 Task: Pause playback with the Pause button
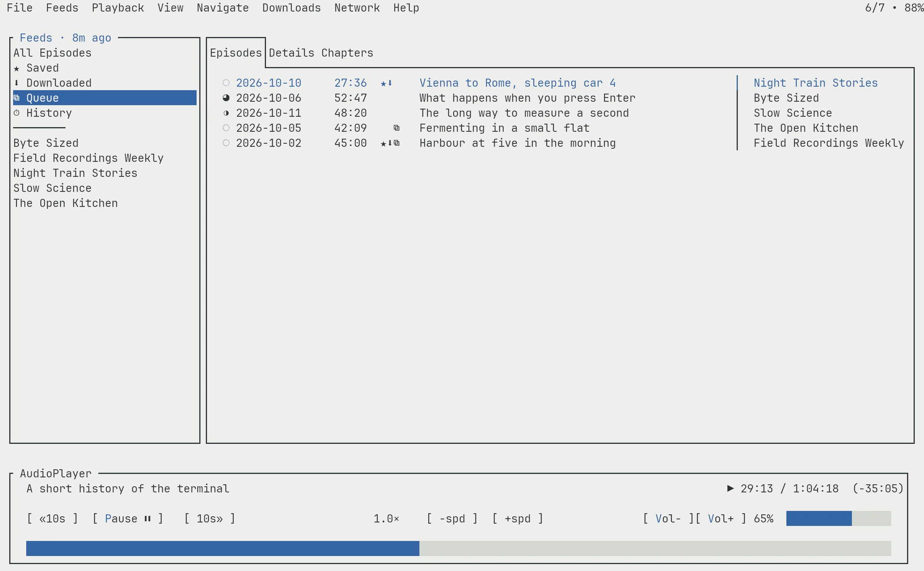(128, 519)
